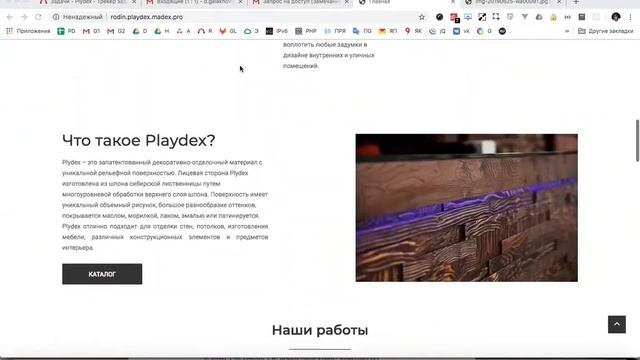
Task: Reload the page with the refresh icon
Action: [x=38, y=17]
